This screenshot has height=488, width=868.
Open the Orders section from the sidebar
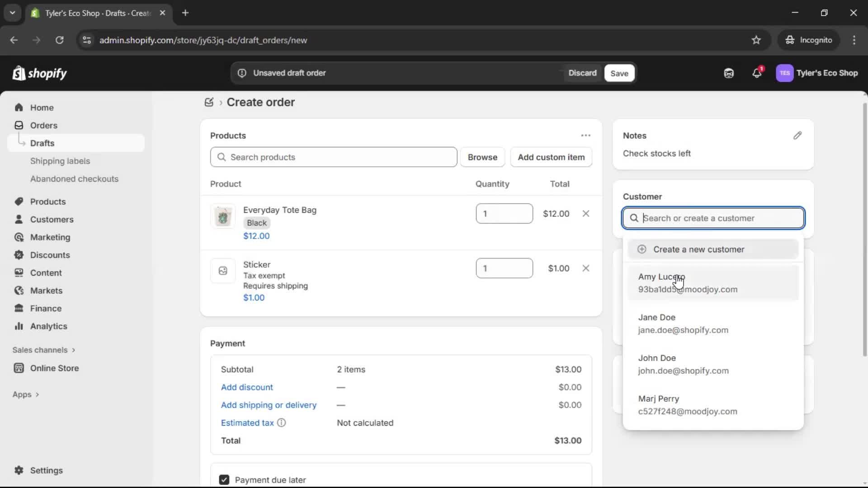(43, 125)
